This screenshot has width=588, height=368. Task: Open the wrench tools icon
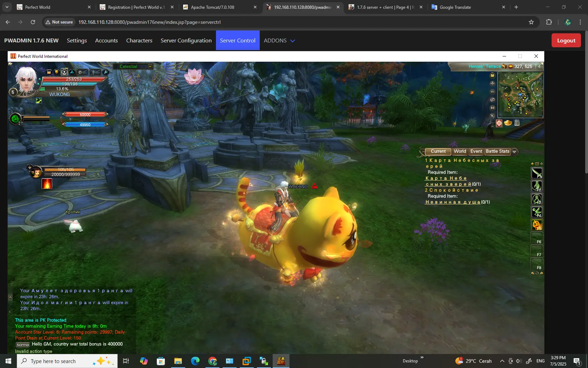pos(106,72)
